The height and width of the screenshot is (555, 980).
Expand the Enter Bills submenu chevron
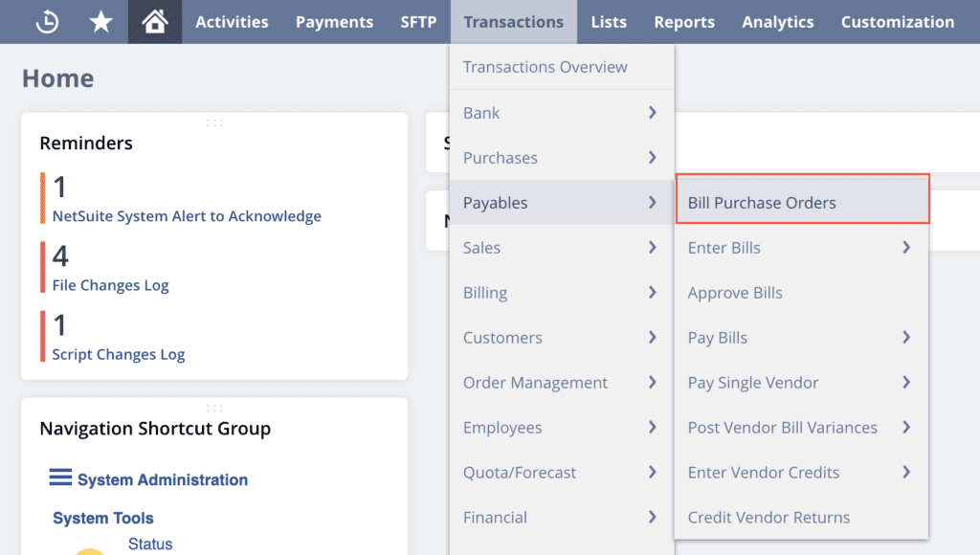click(905, 248)
